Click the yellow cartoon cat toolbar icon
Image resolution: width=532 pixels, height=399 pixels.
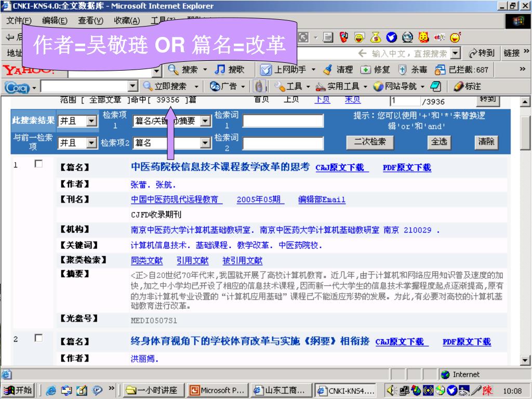(x=423, y=37)
